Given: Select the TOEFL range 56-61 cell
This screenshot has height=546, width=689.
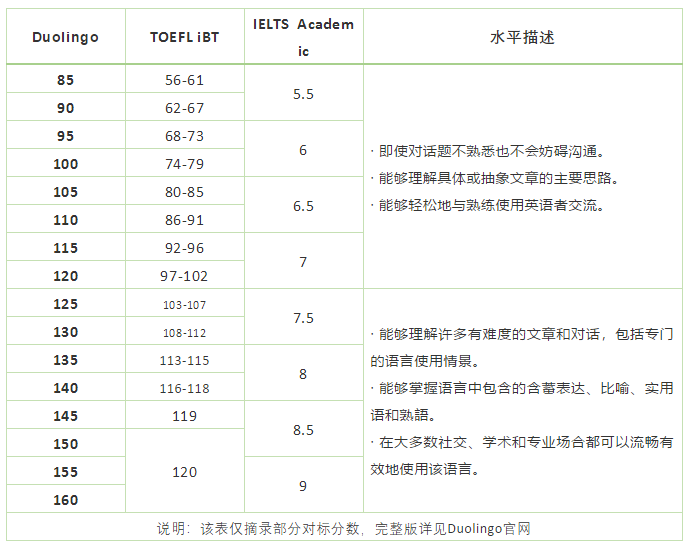Looking at the screenshot, I should point(185,80).
